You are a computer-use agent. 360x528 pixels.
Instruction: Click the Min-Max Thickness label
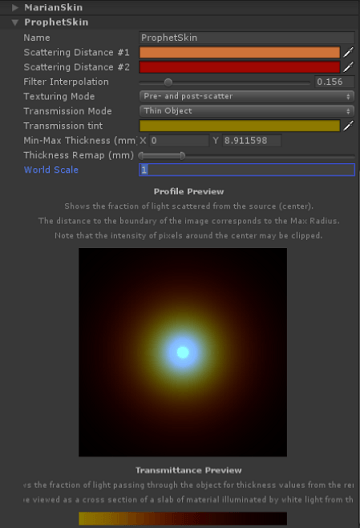(x=80, y=140)
